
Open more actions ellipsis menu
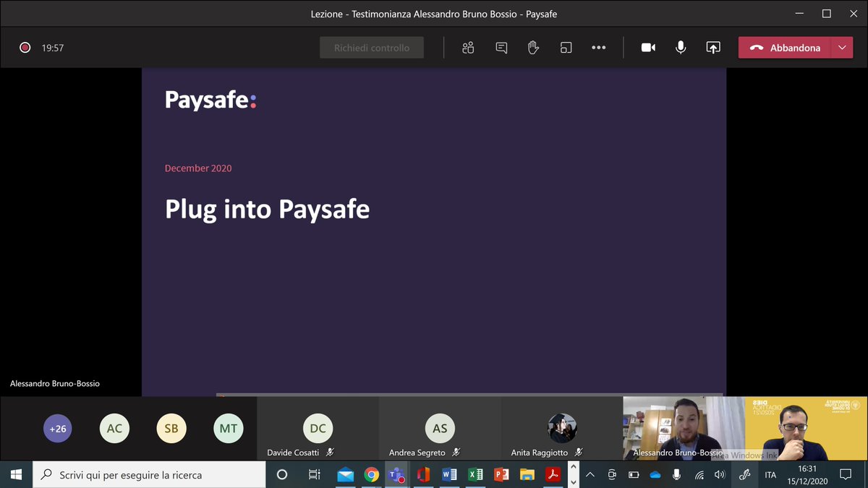[x=598, y=48]
